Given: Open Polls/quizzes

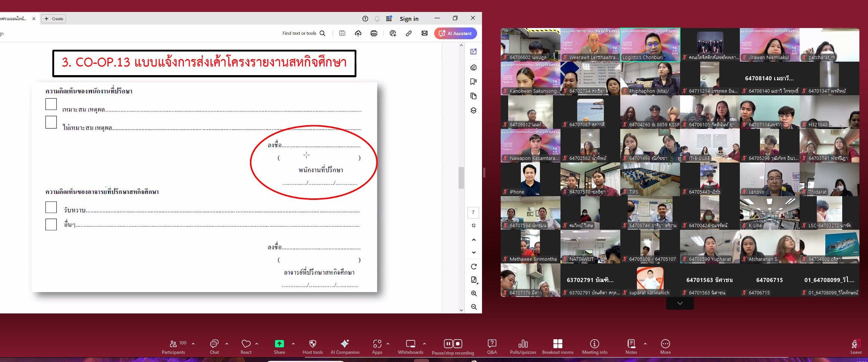Looking at the screenshot, I should [x=523, y=347].
